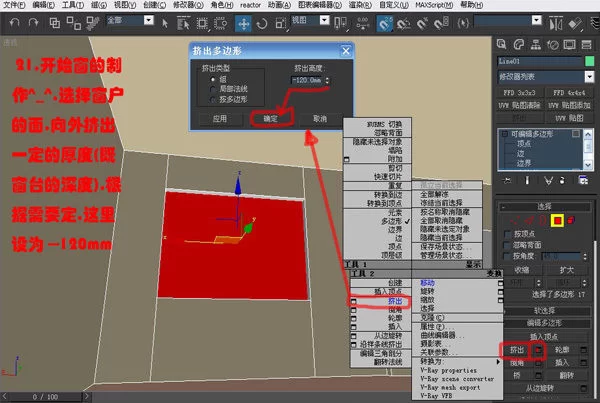Open the Display panel tab icon
This screenshot has width=600, height=403.
571,42
